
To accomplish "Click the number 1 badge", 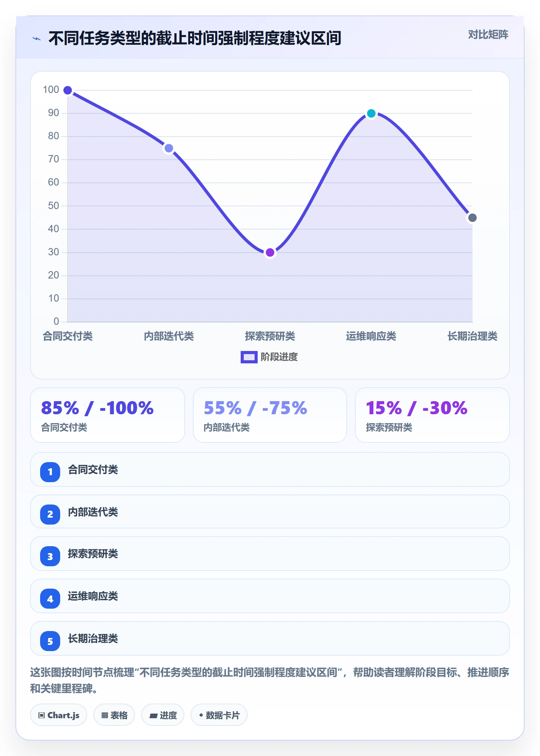I will pos(50,472).
